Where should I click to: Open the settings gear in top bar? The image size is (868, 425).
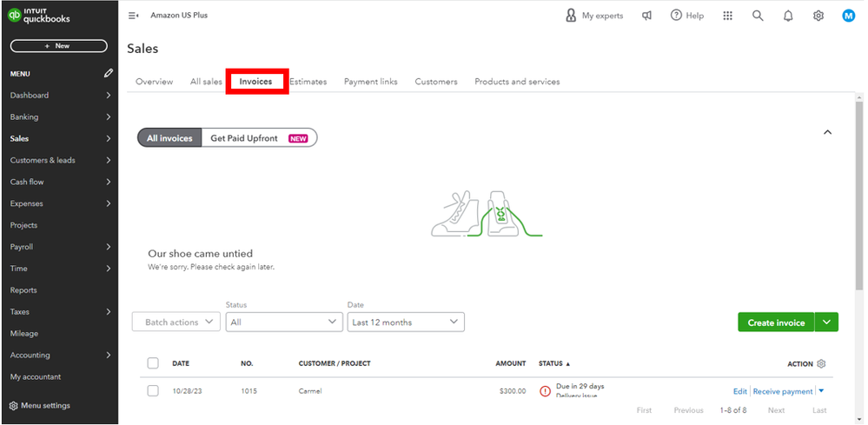(x=818, y=16)
